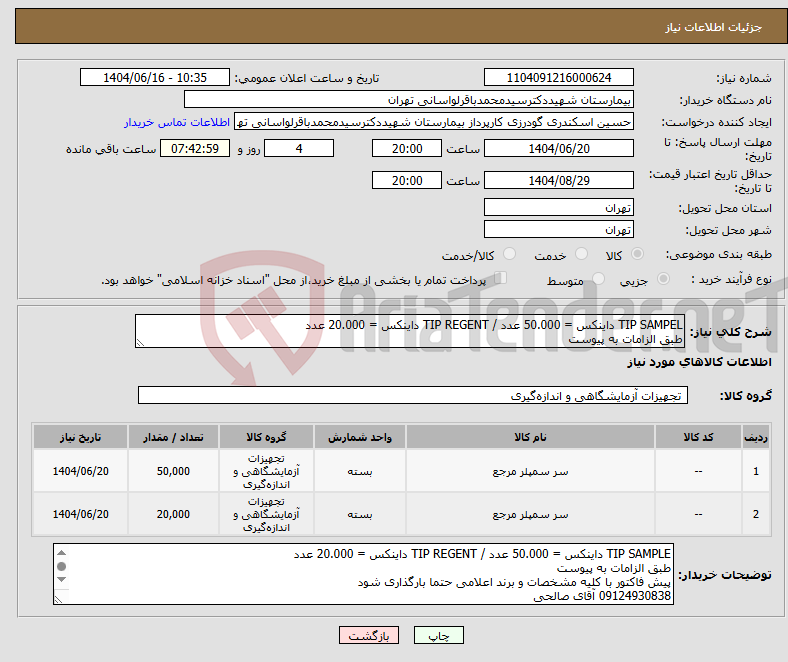Screen dimensions: 788x662
Task: Click scroll-up arrow in buyer notes box
Action: point(61,552)
